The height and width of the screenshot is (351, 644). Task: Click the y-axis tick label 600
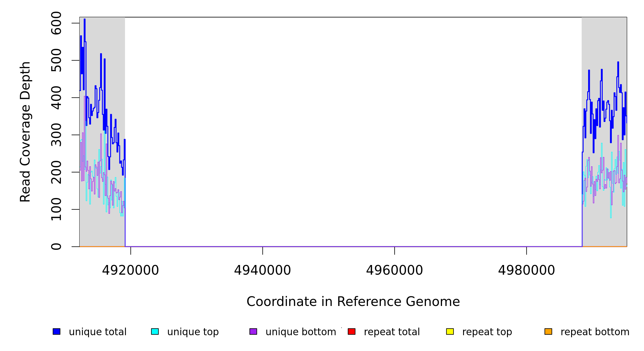[x=56, y=23]
